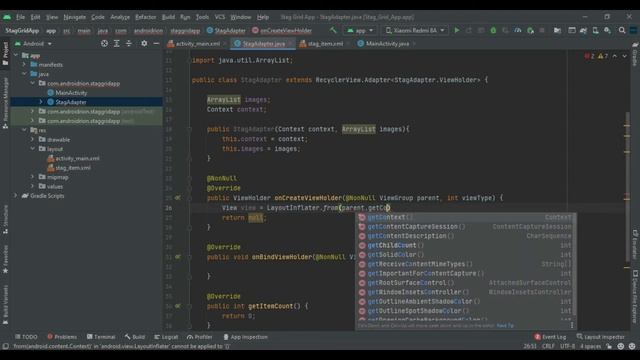Viewport: 640px width, 360px height.
Task: Collapse the app module tree node
Action: click(x=16, y=55)
